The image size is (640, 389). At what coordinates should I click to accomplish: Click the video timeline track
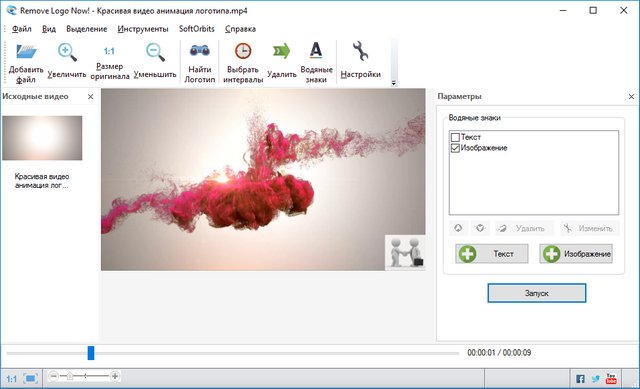(233, 353)
